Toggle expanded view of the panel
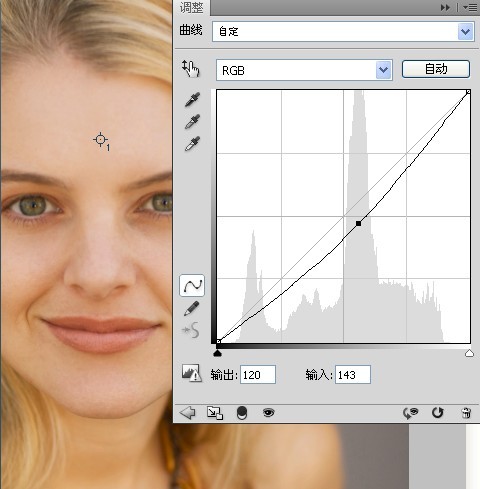Image resolution: width=480 pixels, height=489 pixels. coord(215,413)
